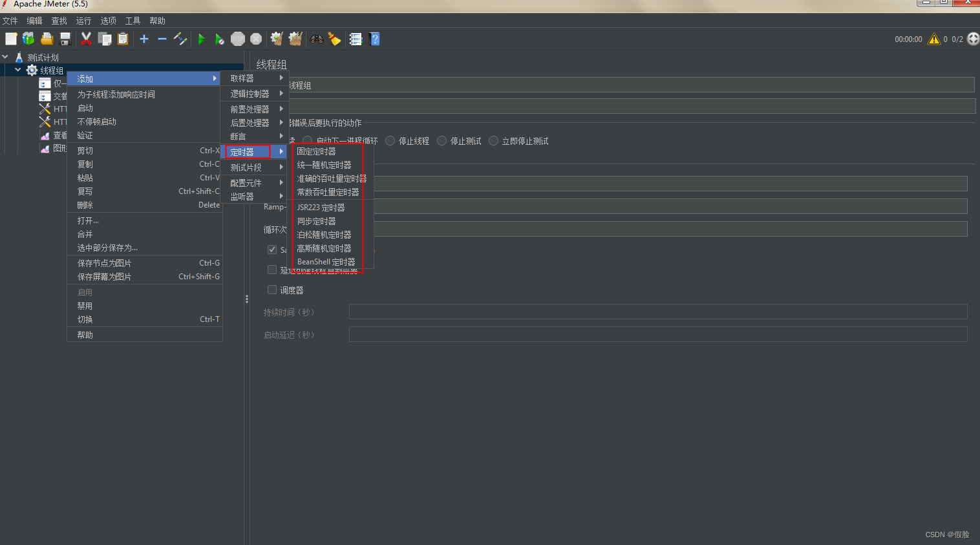
Task: Select the 停止测试 radio button
Action: point(442,140)
